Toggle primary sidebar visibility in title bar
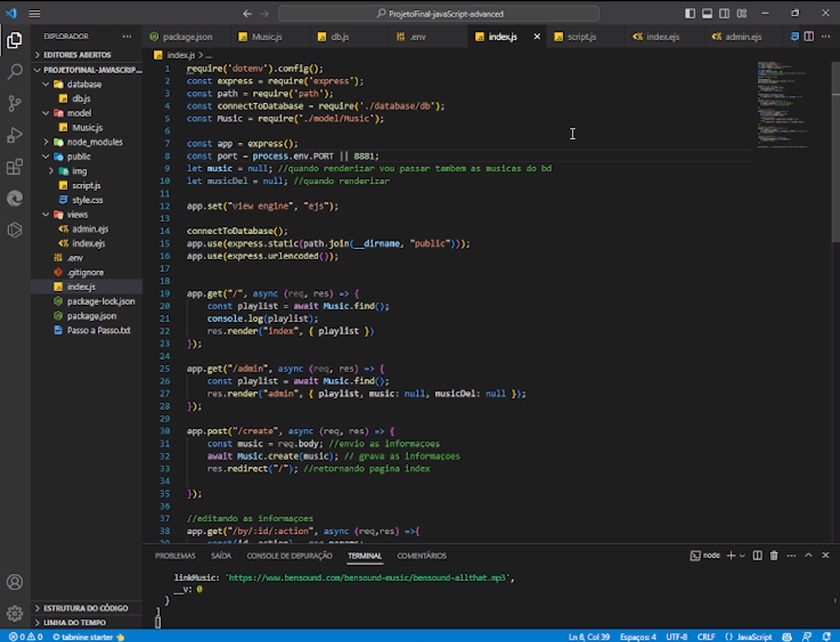The height and width of the screenshot is (642, 840). (x=690, y=14)
